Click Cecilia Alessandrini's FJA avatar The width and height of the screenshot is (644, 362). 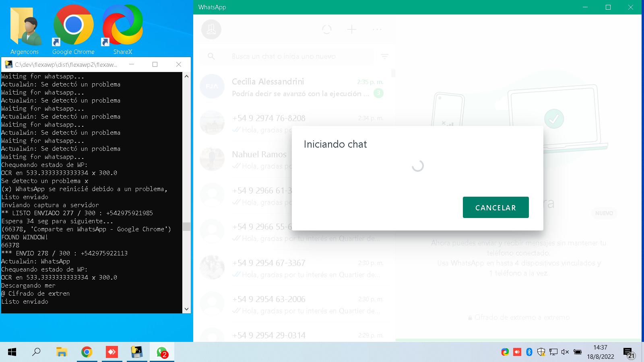coord(212,86)
